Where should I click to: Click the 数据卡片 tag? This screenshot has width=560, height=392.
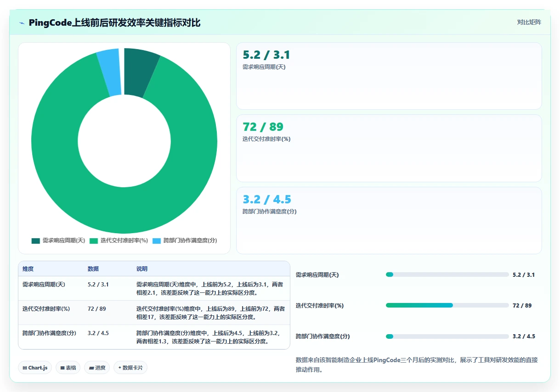130,368
